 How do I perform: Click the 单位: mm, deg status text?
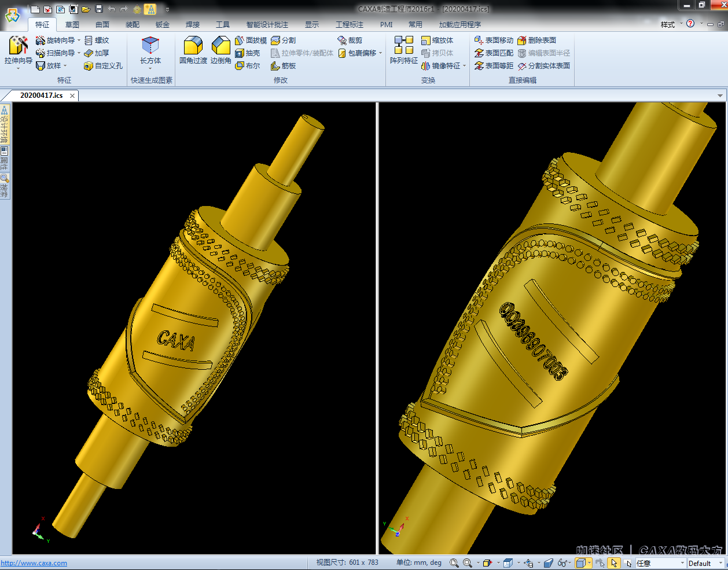coord(419,562)
